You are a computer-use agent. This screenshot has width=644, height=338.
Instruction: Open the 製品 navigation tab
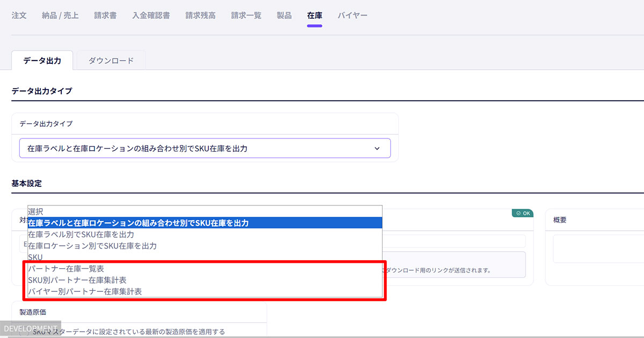click(x=284, y=16)
